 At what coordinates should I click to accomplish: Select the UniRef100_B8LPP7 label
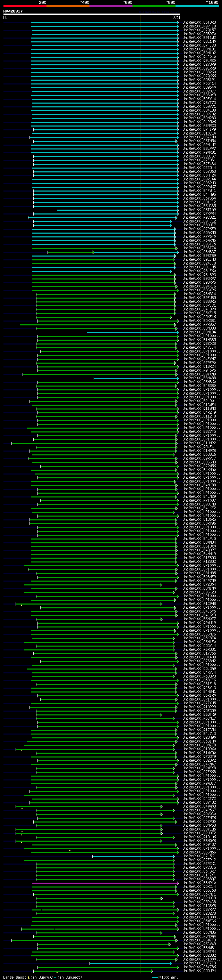[x=199, y=148]
